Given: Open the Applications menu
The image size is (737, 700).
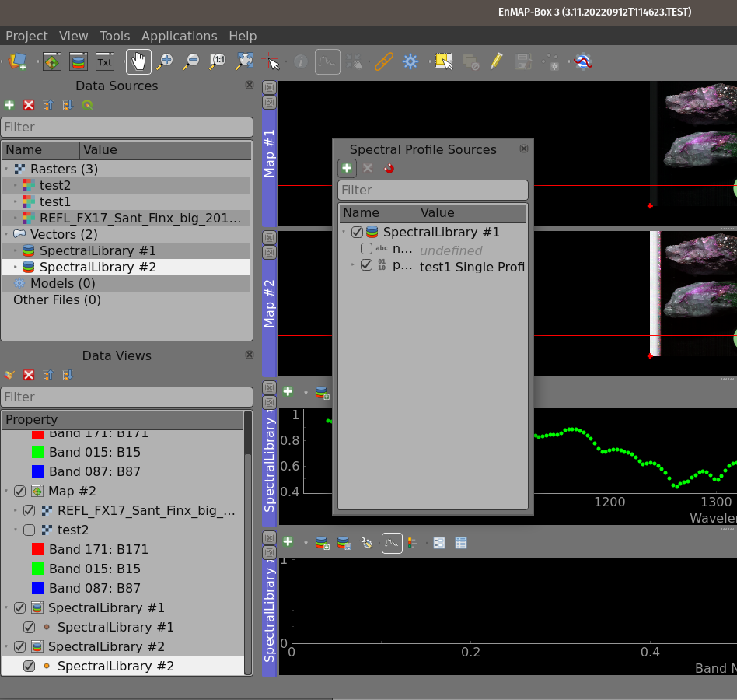Looking at the screenshot, I should coord(179,36).
